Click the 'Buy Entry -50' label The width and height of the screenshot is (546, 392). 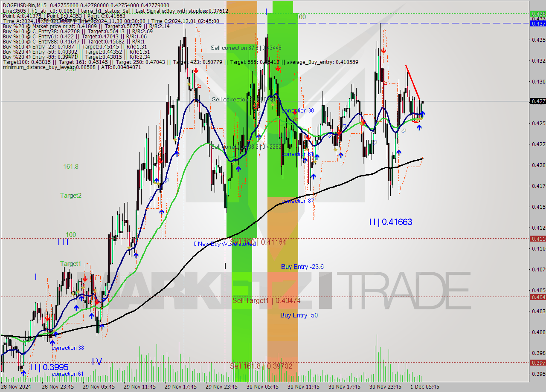point(299,315)
